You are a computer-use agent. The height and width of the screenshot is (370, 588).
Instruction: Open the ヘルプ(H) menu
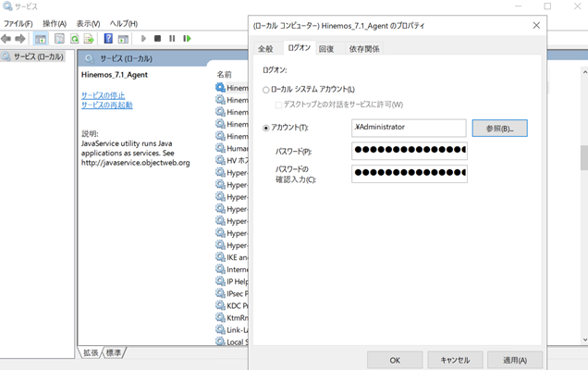pyautogui.click(x=123, y=24)
